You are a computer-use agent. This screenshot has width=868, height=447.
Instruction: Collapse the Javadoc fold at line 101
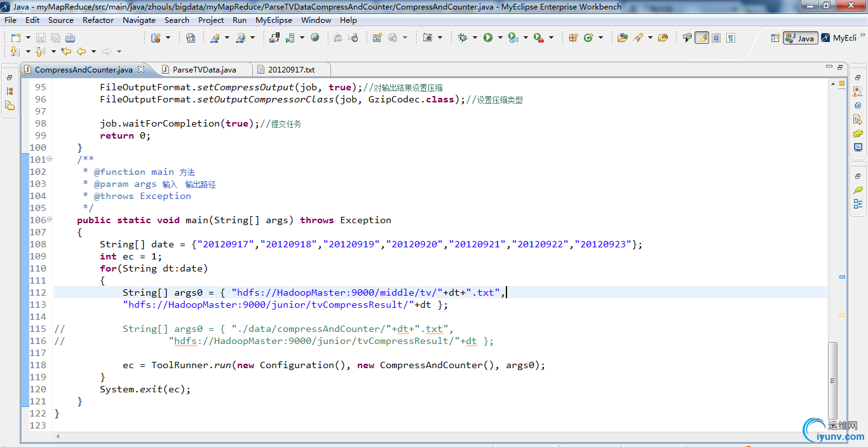pos(50,160)
